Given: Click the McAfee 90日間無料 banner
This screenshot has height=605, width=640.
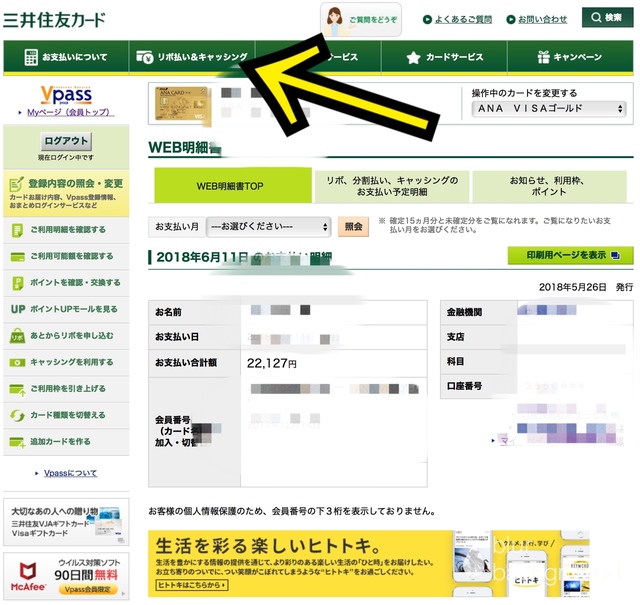Looking at the screenshot, I should click(x=66, y=576).
